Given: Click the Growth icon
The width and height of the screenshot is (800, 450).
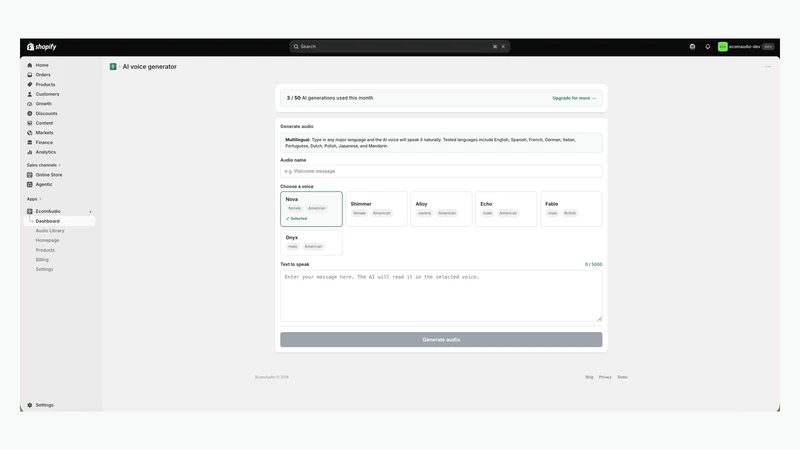Looking at the screenshot, I should (30, 104).
